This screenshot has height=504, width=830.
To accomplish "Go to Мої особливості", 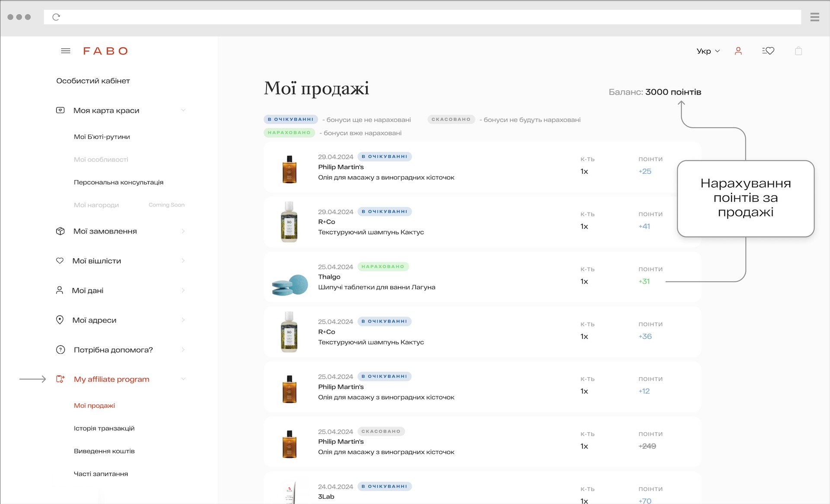I will point(101,159).
